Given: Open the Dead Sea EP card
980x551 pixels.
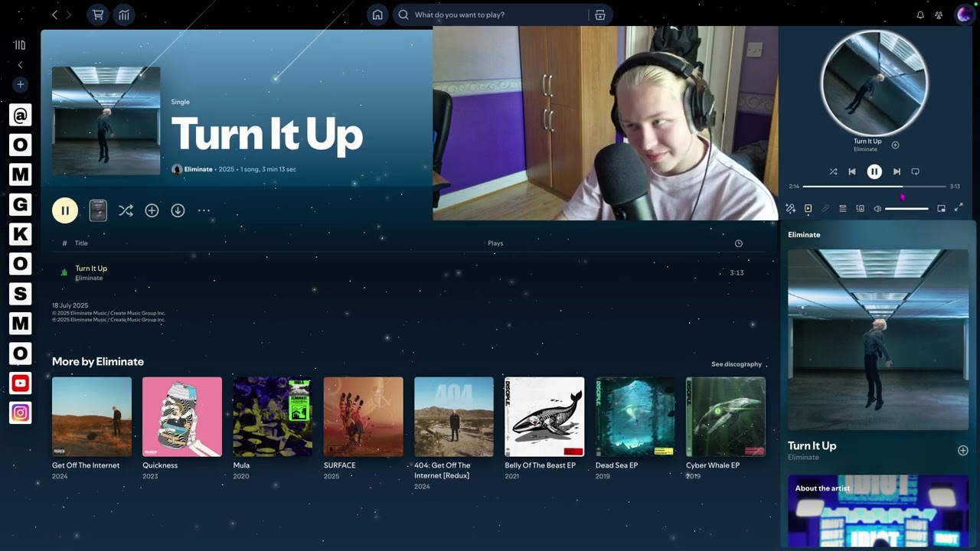Looking at the screenshot, I should (x=635, y=429).
